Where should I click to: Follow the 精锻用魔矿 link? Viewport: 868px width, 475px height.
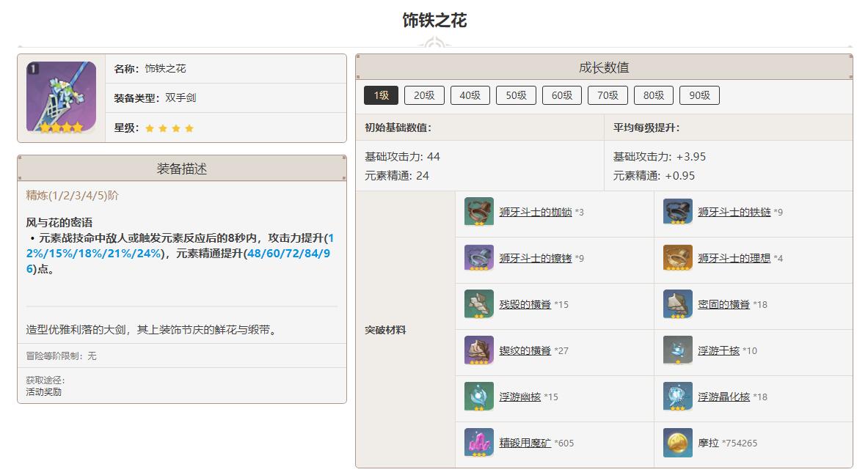(525, 443)
